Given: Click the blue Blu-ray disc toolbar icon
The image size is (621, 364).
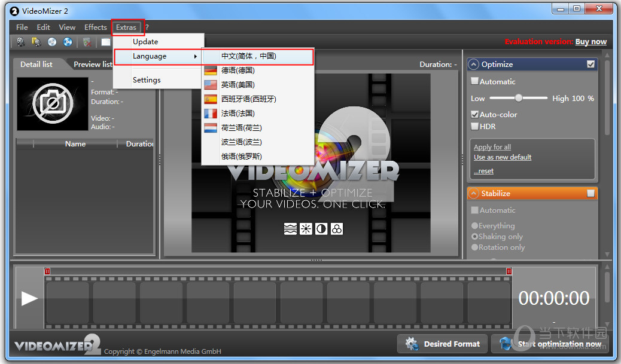Looking at the screenshot, I should coord(68,42).
